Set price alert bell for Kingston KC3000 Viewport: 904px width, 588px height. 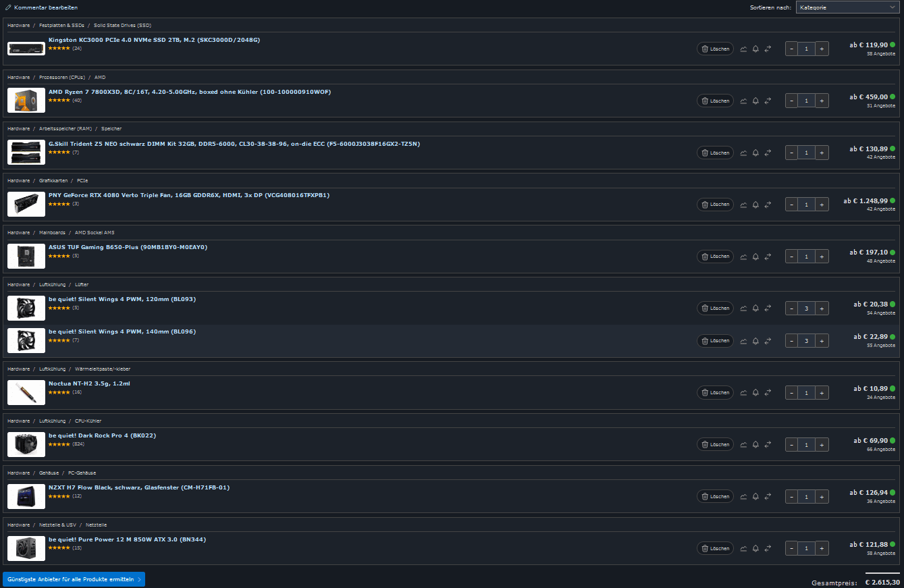[755, 49]
